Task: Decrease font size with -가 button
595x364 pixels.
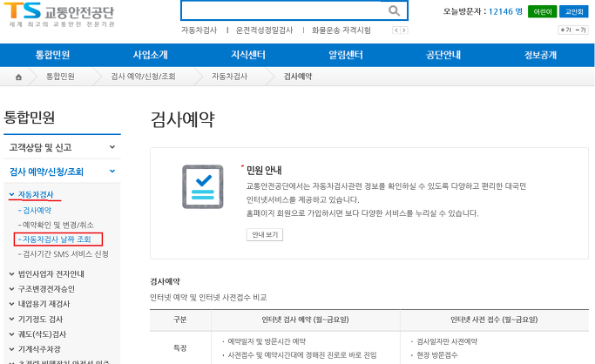Action: click(581, 30)
